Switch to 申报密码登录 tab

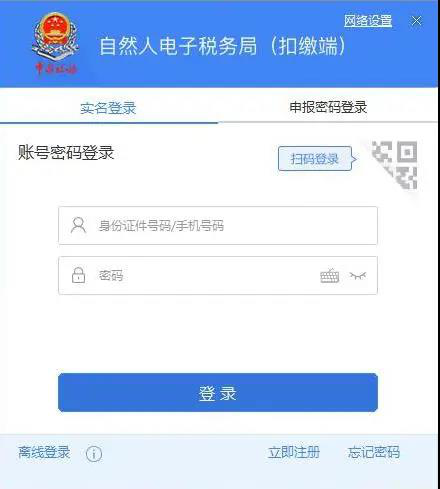click(x=328, y=107)
